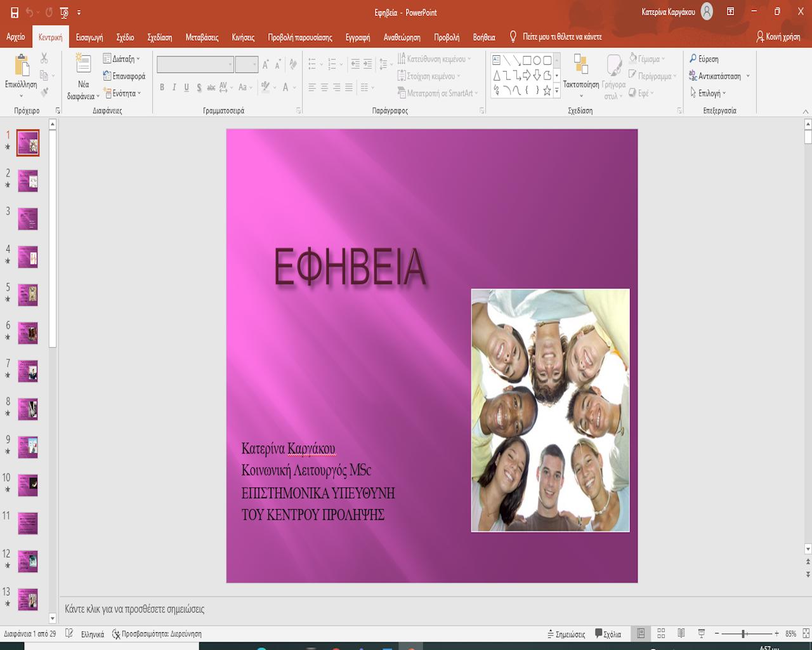This screenshot has height=650, width=812.
Task: Click the Paste (Επικόλληση) icon
Action: point(21,66)
